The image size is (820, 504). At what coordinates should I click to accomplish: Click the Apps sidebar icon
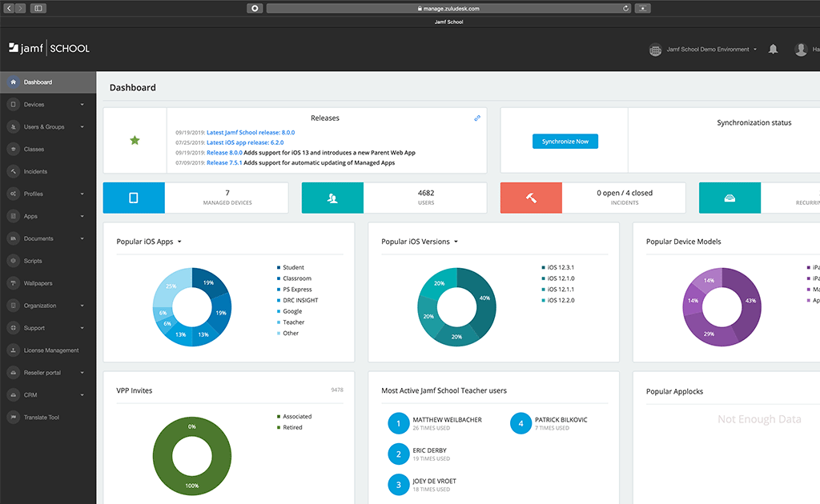click(13, 216)
